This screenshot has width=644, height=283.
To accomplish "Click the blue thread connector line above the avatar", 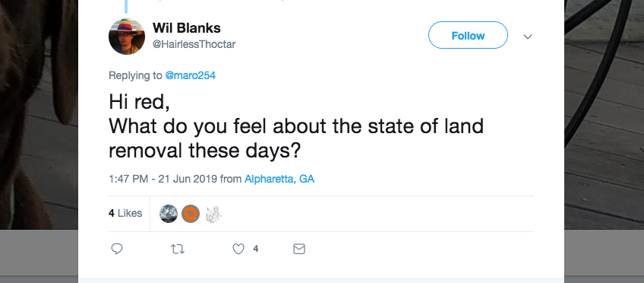I will [126, 6].
